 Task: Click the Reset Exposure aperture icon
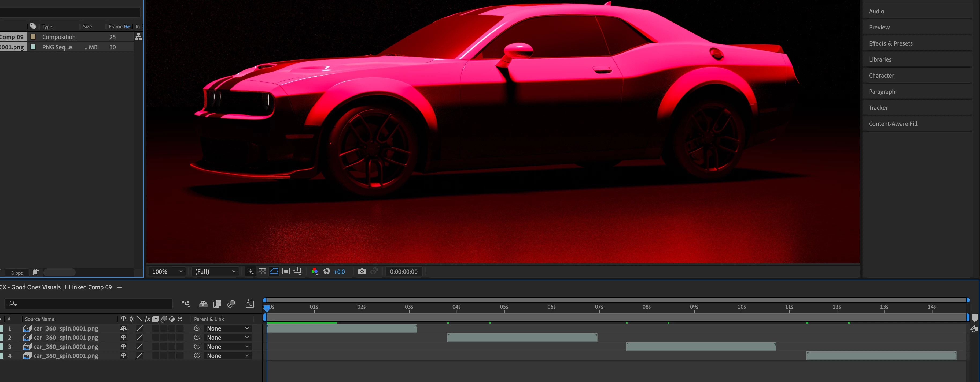pyautogui.click(x=326, y=271)
